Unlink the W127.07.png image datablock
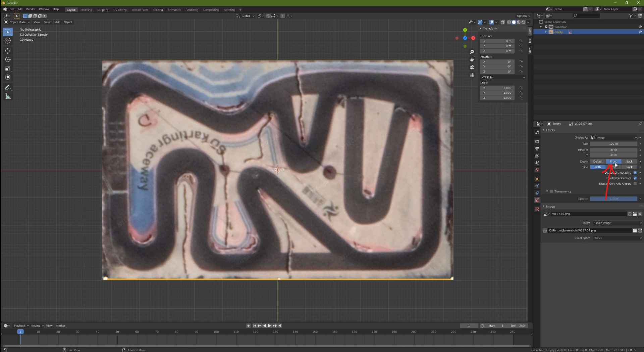This screenshot has height=352, width=644. click(x=640, y=214)
